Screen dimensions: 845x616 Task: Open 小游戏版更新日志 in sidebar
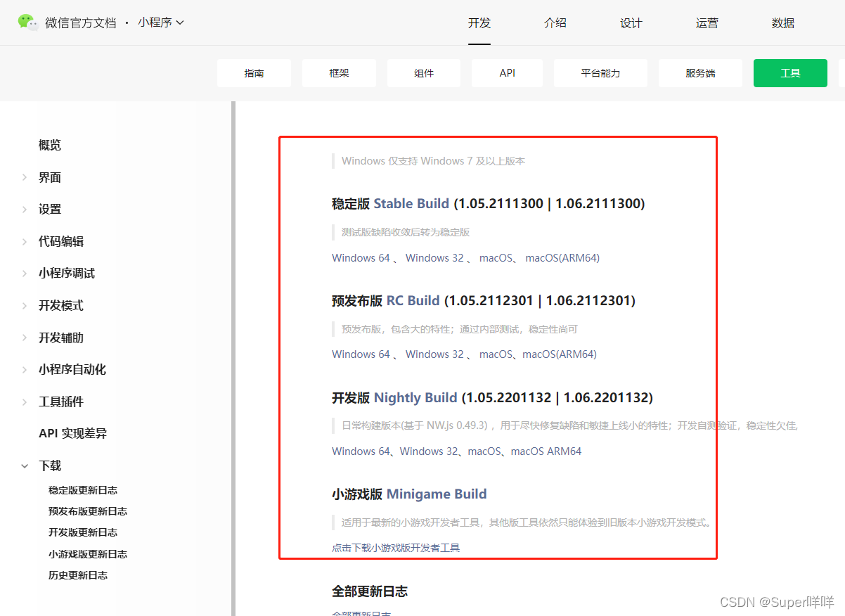tap(88, 554)
